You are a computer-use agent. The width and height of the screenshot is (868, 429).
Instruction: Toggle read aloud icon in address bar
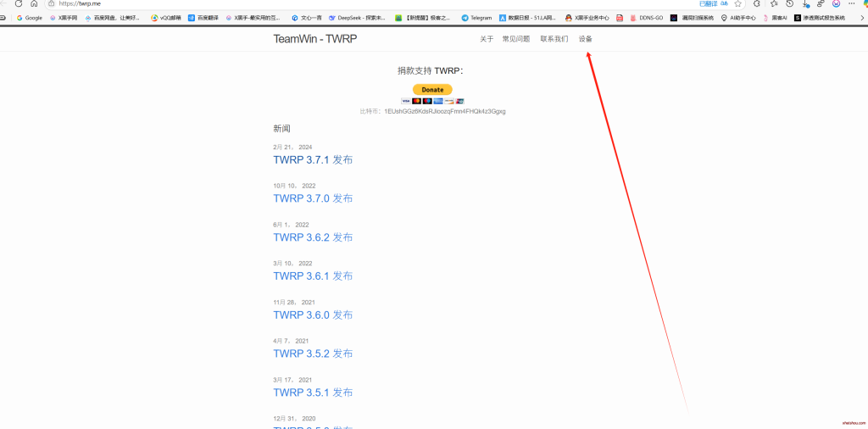pyautogui.click(x=724, y=3)
